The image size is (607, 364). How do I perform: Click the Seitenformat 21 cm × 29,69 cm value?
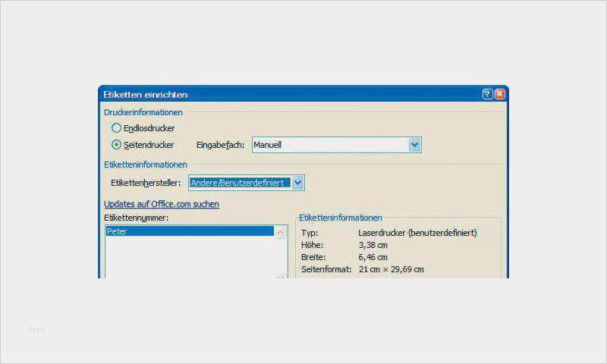(x=391, y=269)
